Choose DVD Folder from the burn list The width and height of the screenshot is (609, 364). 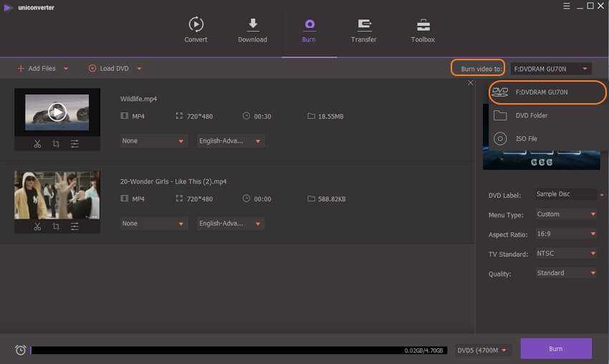click(x=531, y=115)
